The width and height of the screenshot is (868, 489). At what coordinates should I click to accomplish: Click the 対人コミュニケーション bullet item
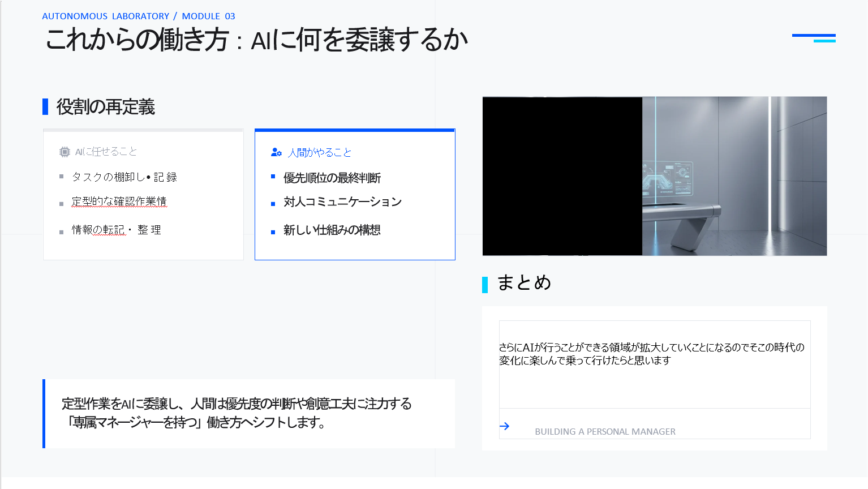tap(342, 202)
